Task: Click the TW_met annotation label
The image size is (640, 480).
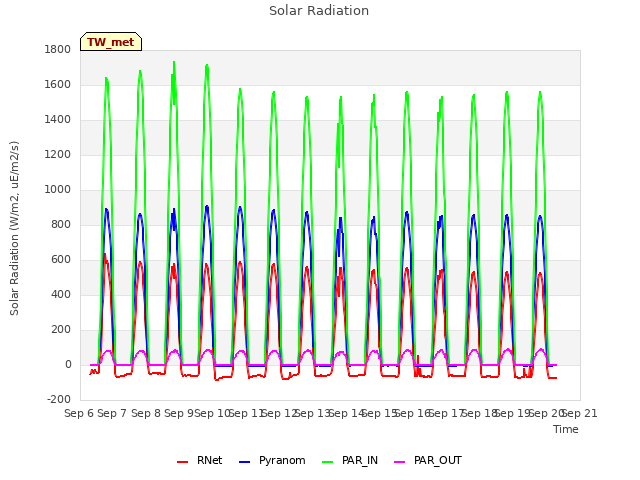Action: [x=111, y=42]
